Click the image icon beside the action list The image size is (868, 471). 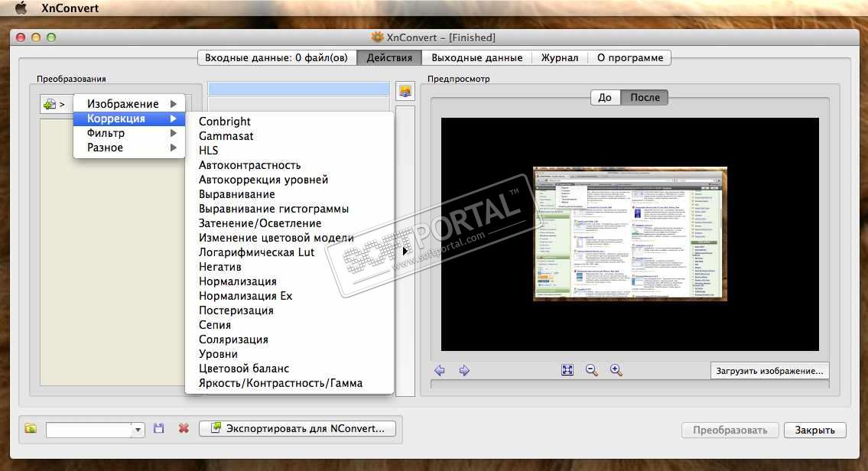[405, 91]
